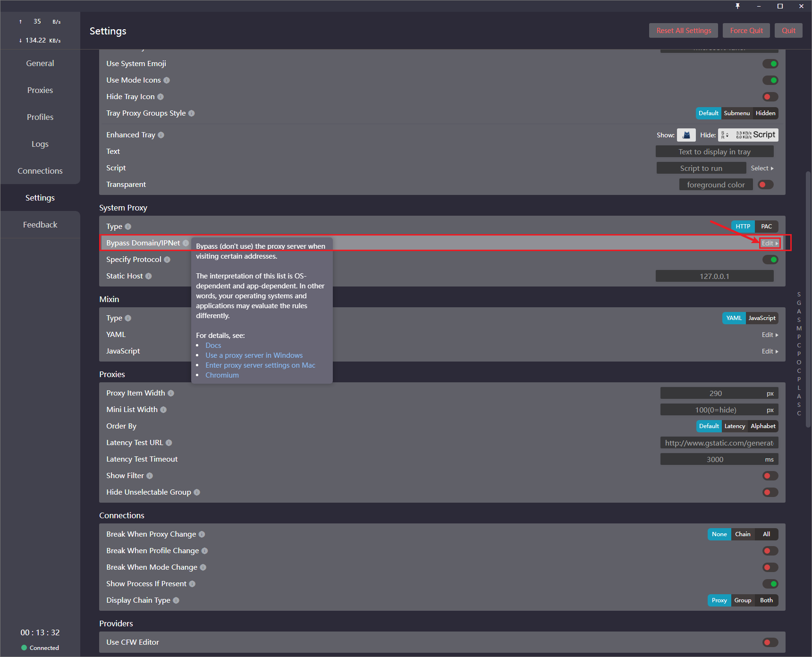Click info icon beside Break When Proxy Change
Image resolution: width=812 pixels, height=657 pixels.
click(202, 534)
